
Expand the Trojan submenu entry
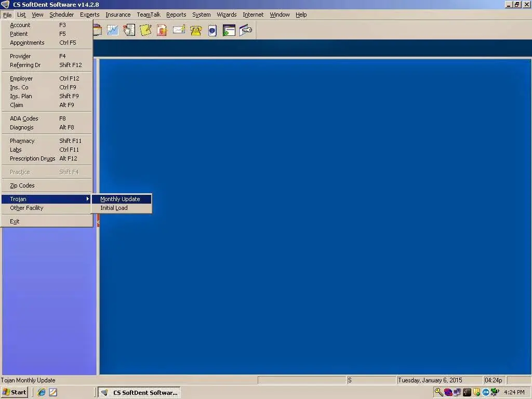tap(47, 199)
